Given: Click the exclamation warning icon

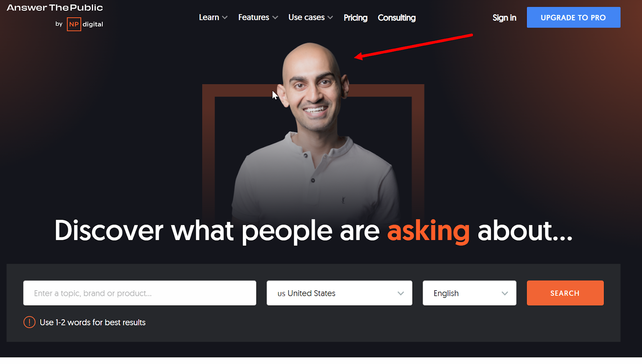Looking at the screenshot, I should click(29, 322).
